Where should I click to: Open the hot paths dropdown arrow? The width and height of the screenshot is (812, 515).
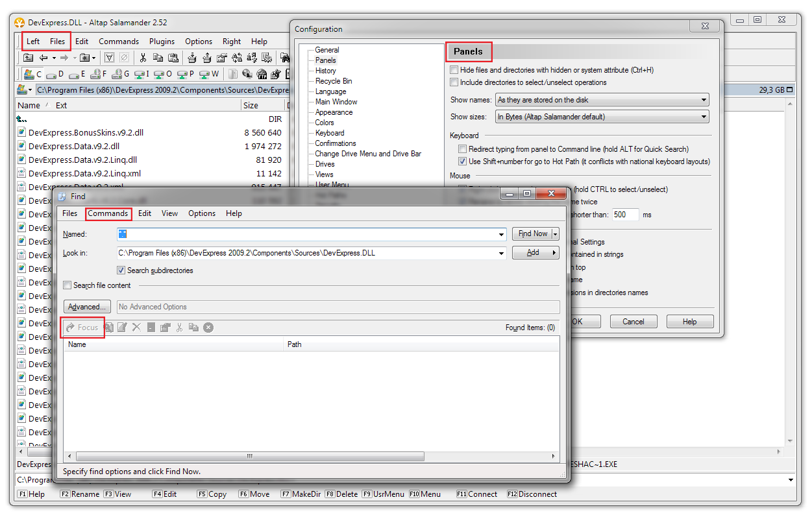[x=94, y=58]
